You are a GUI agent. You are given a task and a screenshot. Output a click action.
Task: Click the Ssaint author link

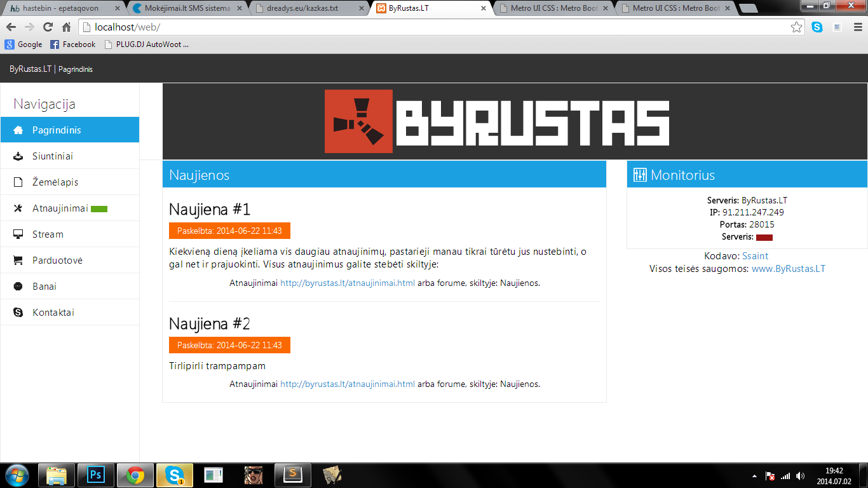pyautogui.click(x=756, y=256)
